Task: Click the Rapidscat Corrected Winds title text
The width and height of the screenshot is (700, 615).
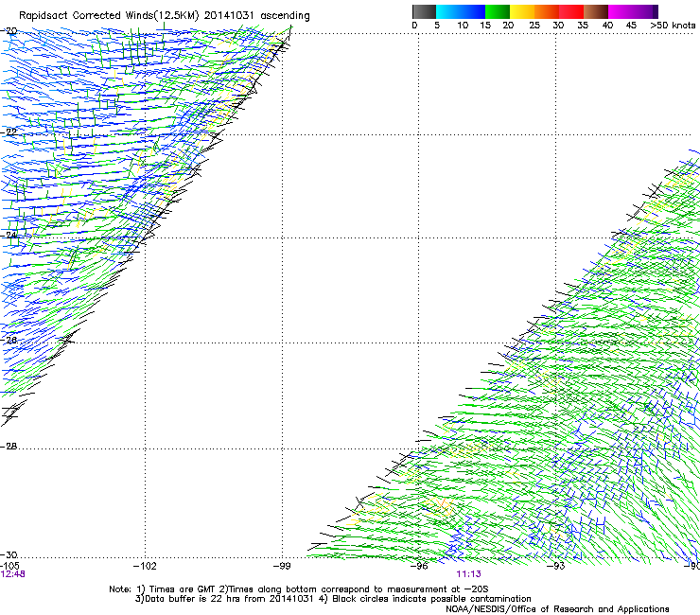Action: [x=165, y=16]
